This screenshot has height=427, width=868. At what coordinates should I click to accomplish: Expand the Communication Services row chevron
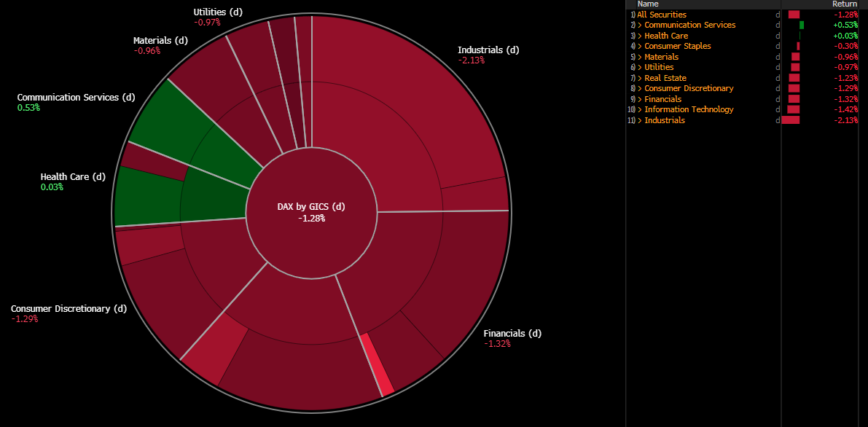pos(640,25)
